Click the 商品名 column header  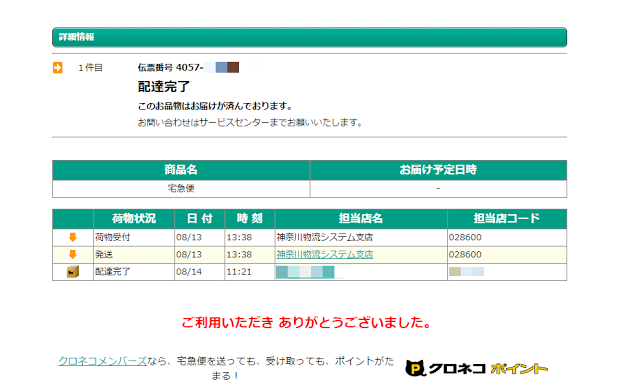[x=181, y=170]
